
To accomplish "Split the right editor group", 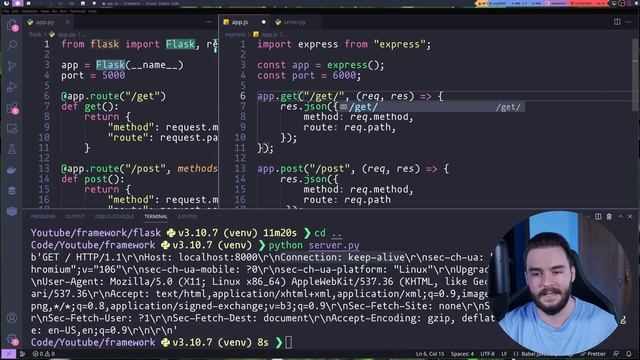I will 617,22.
